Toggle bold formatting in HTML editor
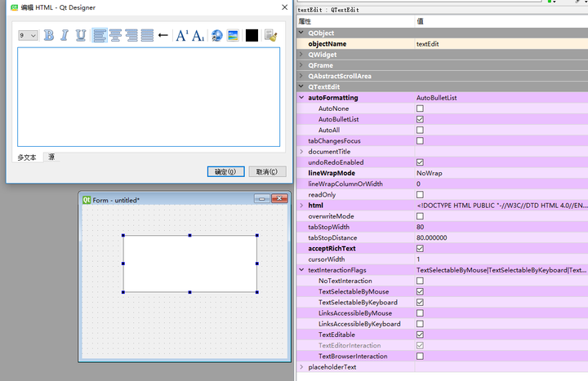 click(x=49, y=35)
